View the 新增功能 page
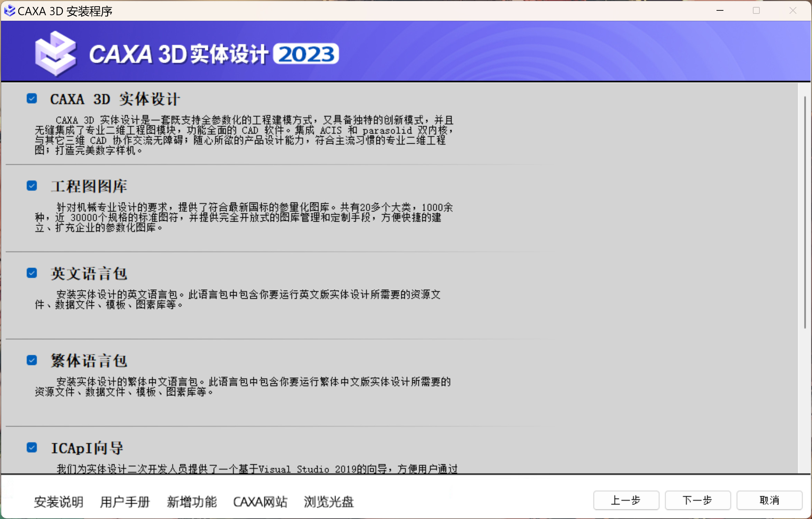 pos(192,502)
